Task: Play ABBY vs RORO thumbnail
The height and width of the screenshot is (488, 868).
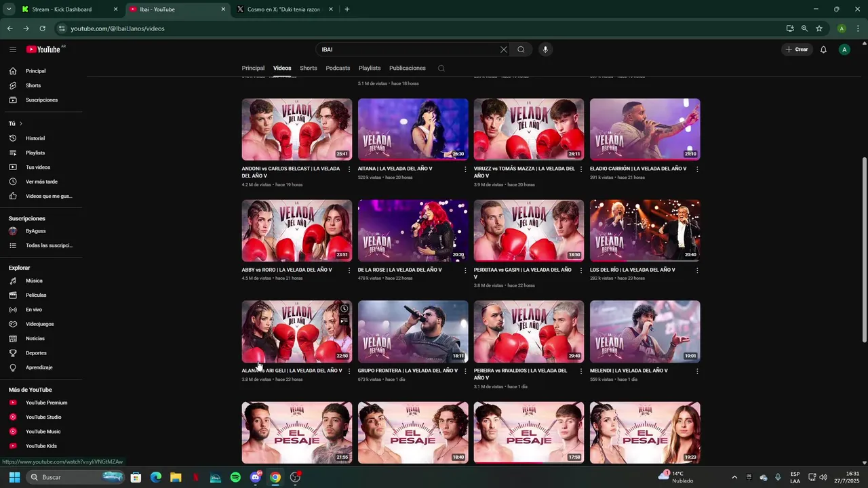Action: tap(297, 230)
